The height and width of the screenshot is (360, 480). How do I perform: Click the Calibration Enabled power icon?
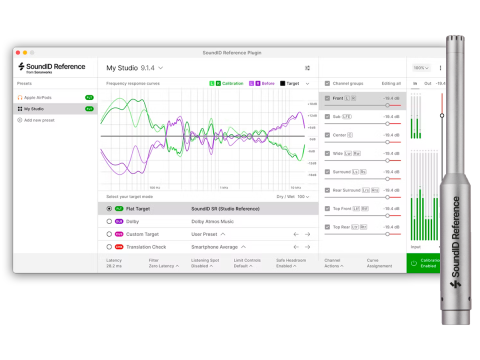414,263
